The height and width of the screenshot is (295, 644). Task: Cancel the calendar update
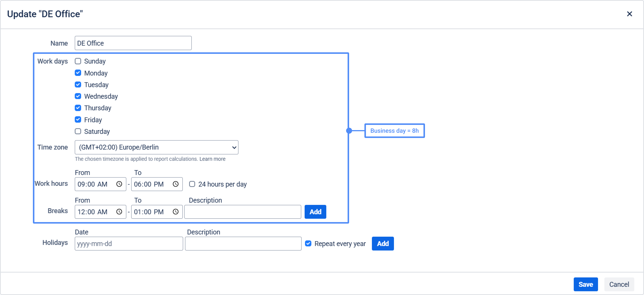point(619,284)
